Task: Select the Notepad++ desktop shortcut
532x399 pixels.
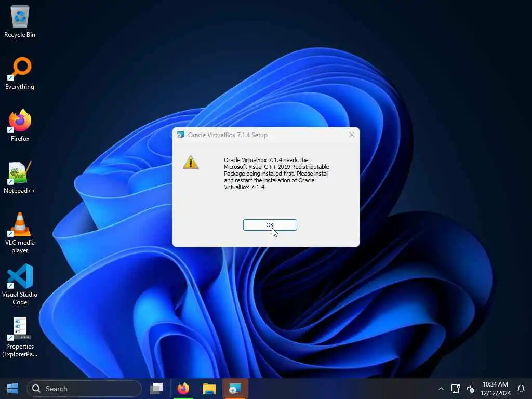Action: tap(20, 178)
